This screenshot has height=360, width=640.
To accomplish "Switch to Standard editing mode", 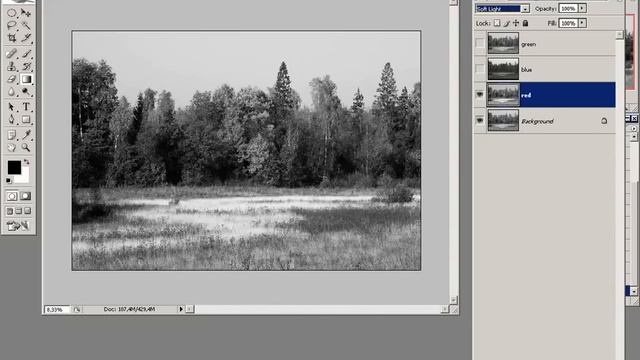I will (x=12, y=196).
